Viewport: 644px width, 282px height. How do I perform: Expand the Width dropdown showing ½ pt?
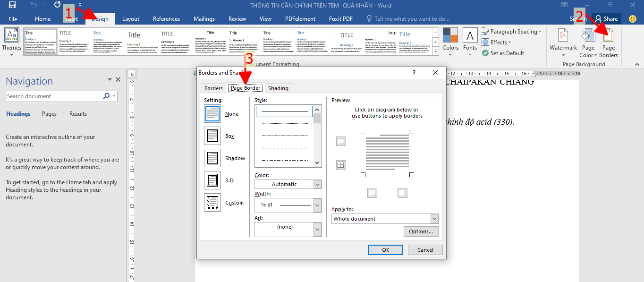pos(318,205)
